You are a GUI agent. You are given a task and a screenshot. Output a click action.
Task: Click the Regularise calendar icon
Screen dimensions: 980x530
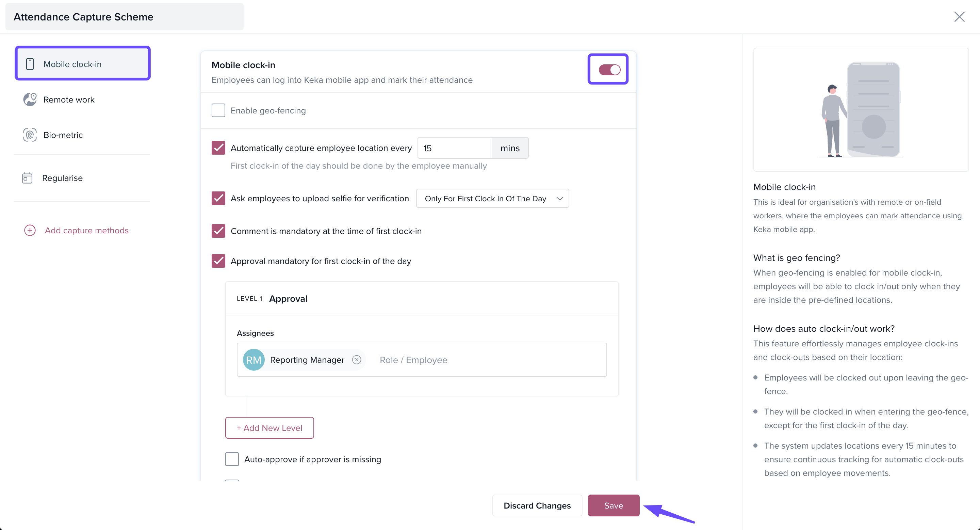[x=27, y=178]
